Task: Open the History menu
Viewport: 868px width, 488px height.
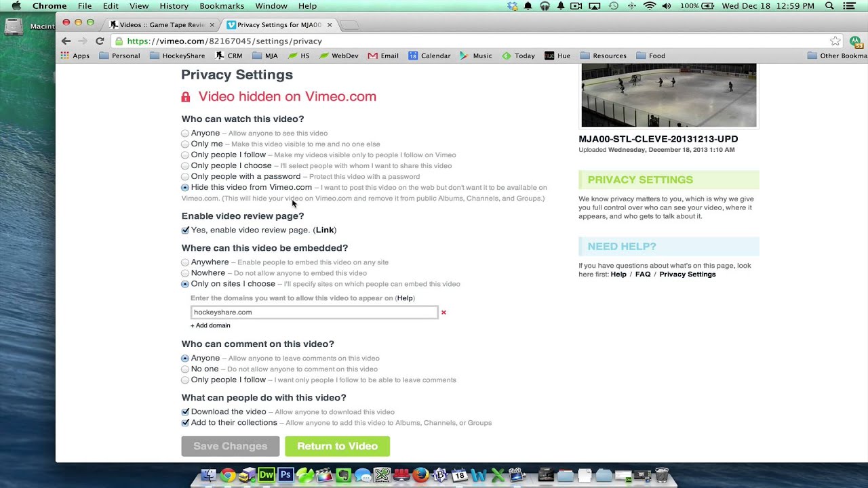Action: pyautogui.click(x=174, y=6)
